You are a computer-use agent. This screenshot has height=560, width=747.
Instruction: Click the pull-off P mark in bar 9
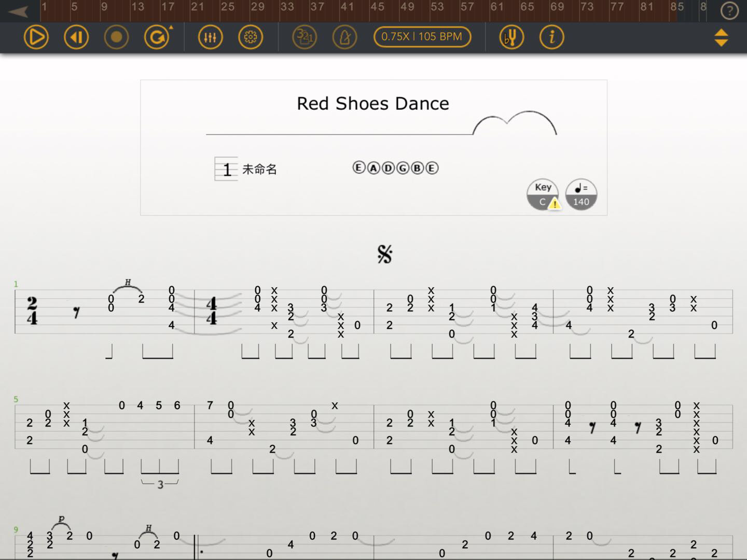[61, 518]
